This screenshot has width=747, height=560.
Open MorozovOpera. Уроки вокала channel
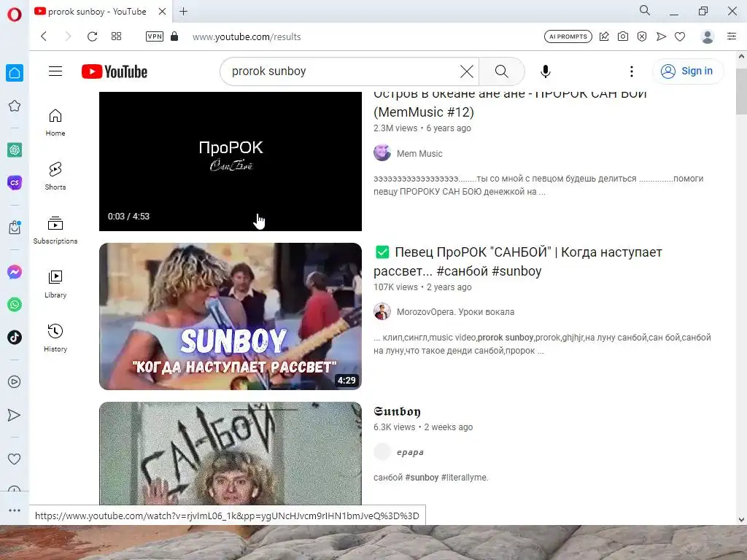pyautogui.click(x=455, y=312)
